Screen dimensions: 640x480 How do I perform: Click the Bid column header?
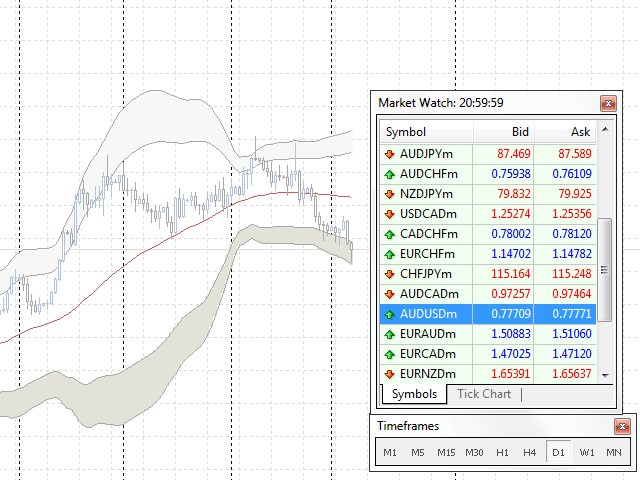pyautogui.click(x=504, y=132)
